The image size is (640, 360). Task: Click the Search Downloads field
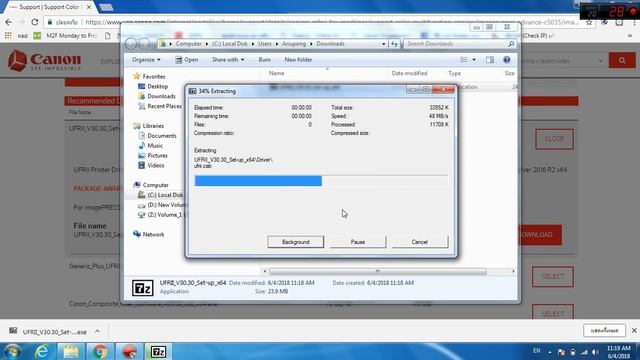[460, 44]
